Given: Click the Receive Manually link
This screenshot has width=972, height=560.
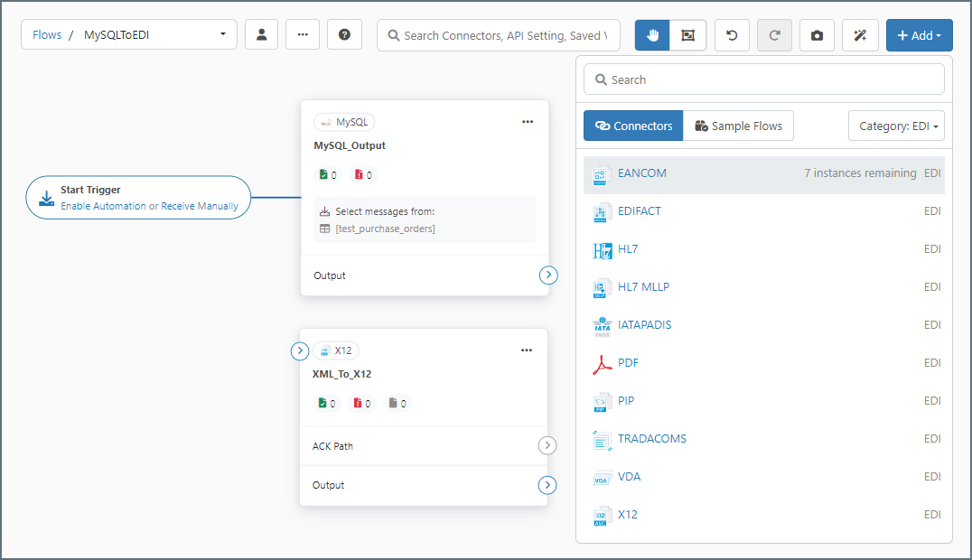Looking at the screenshot, I should 200,206.
